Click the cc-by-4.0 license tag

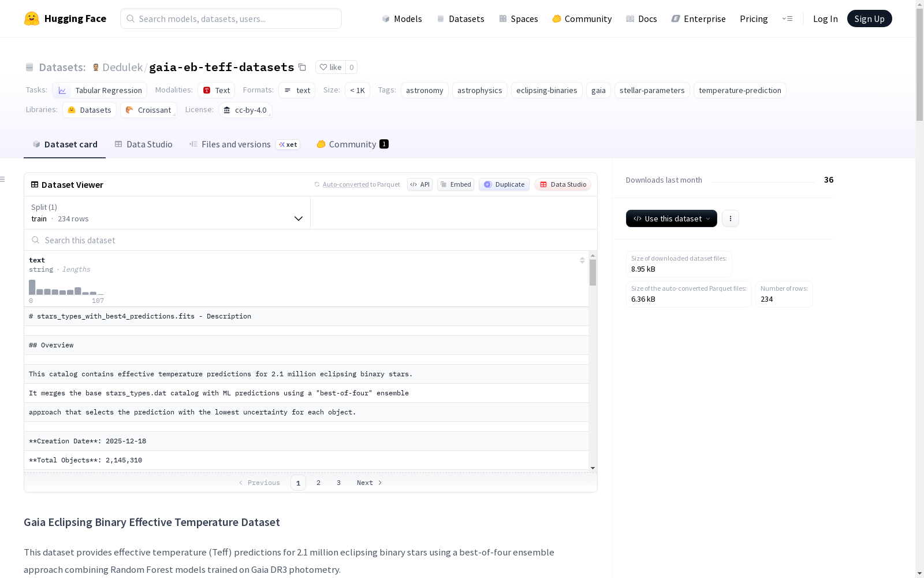[245, 110]
